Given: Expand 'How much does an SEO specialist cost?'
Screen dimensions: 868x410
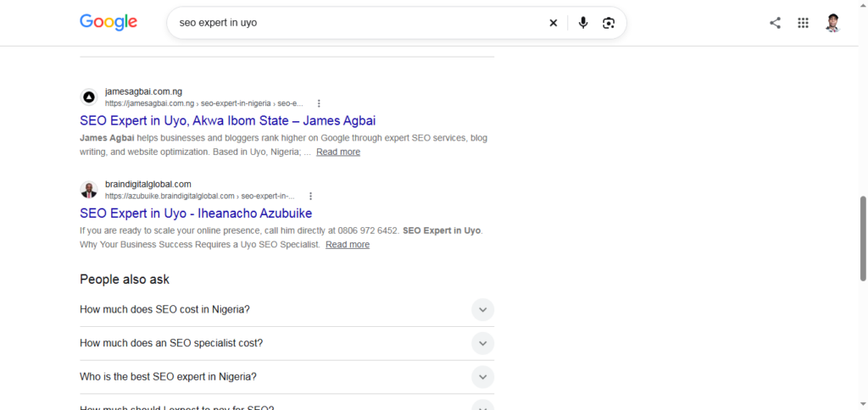Looking at the screenshot, I should pos(287,344).
